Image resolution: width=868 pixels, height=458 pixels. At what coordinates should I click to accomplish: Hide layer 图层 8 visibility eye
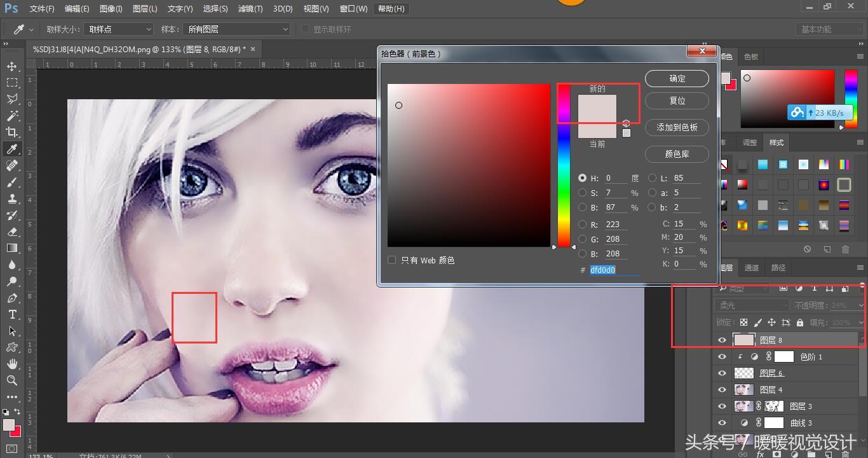pos(722,340)
